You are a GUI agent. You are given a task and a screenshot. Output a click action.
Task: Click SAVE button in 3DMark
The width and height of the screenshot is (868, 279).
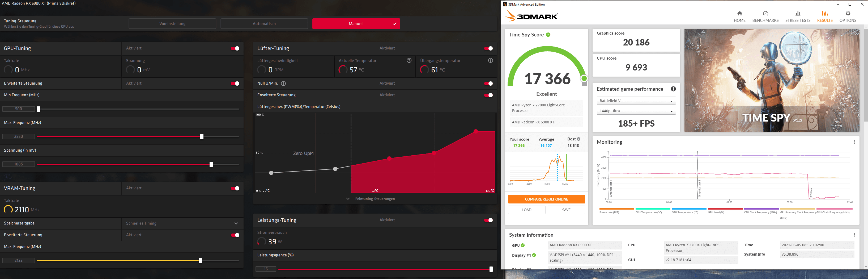tap(566, 210)
